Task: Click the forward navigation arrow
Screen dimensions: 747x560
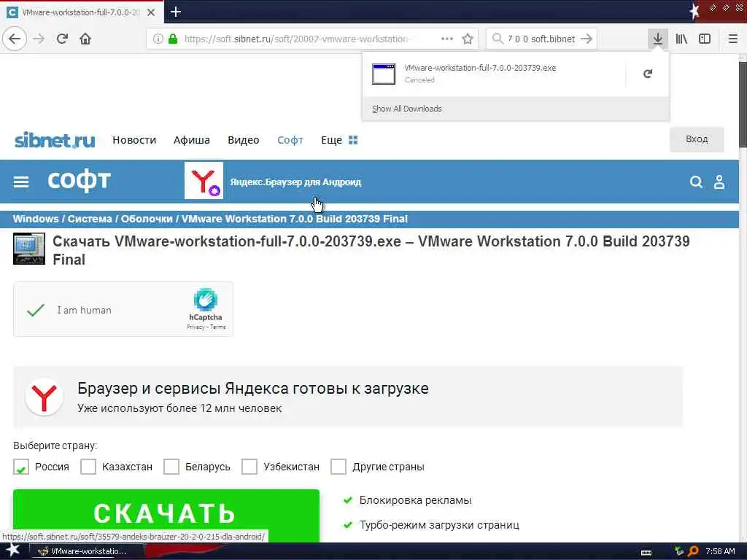Action: [x=39, y=39]
